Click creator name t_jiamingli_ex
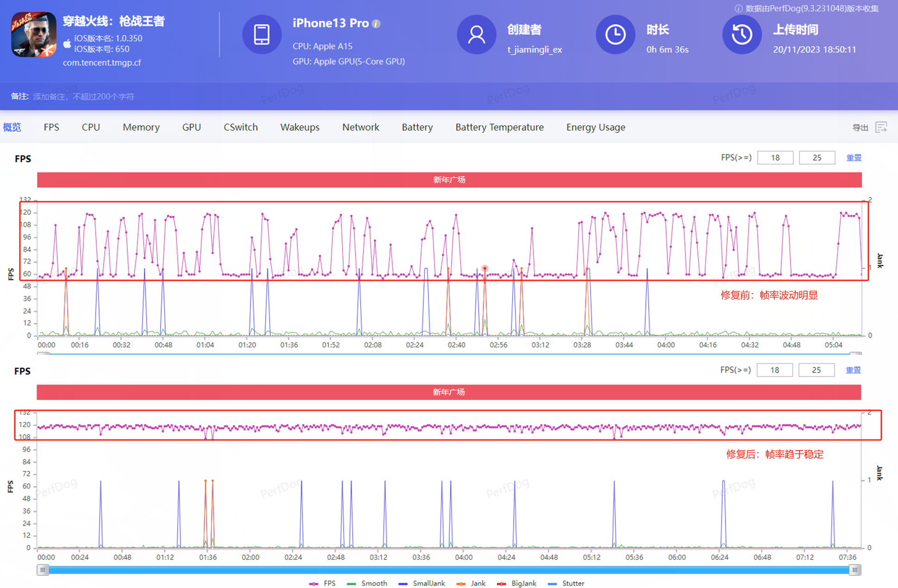This screenshot has height=588, width=898. tap(535, 50)
